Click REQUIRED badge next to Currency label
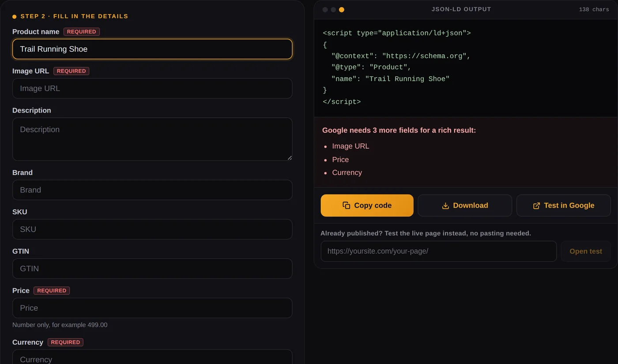 pos(65,342)
